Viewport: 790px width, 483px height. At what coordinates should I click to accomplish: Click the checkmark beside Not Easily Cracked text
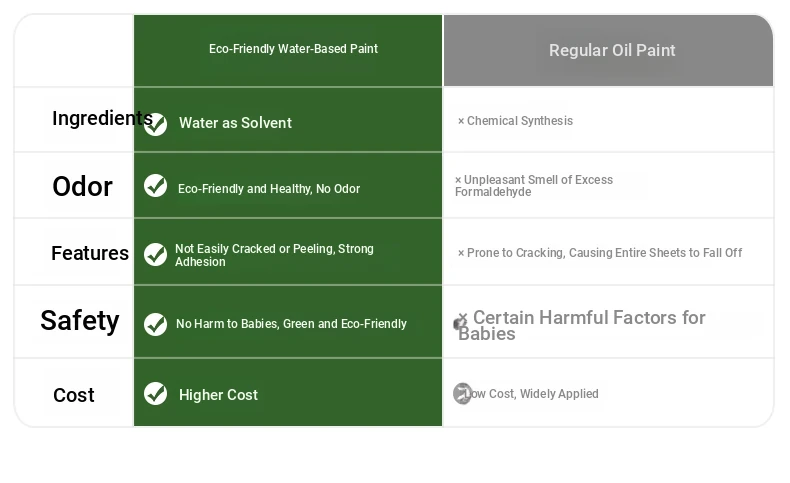[155, 254]
